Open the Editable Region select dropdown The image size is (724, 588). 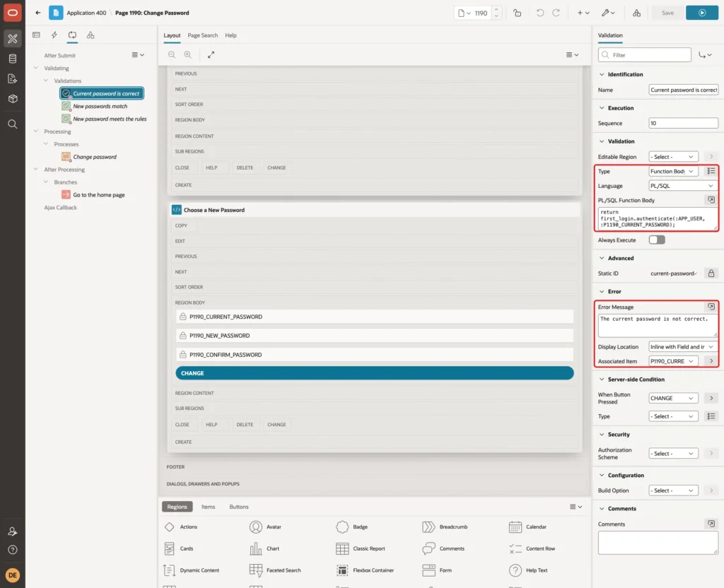click(673, 157)
